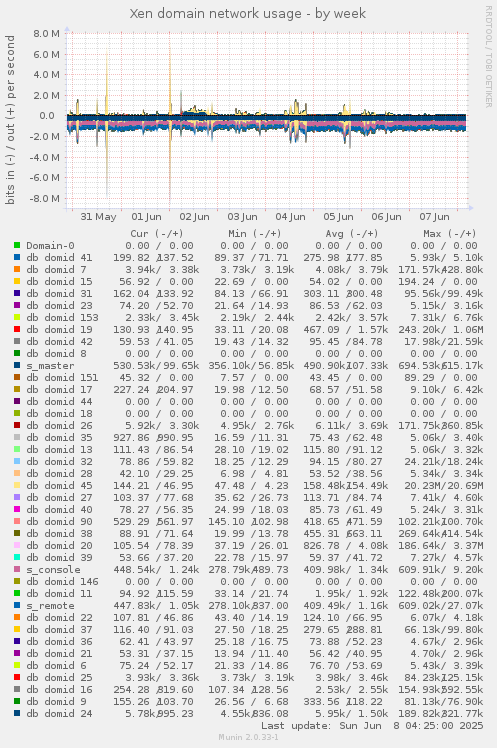Click the s_console legend color swatch

(x=17, y=570)
